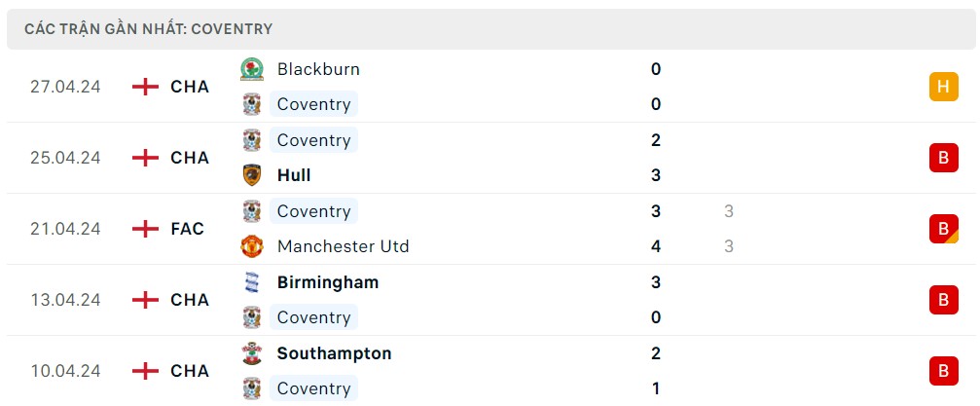The height and width of the screenshot is (406, 980).
Task: Open the Blackburn team link
Action: pyautogui.click(x=318, y=69)
